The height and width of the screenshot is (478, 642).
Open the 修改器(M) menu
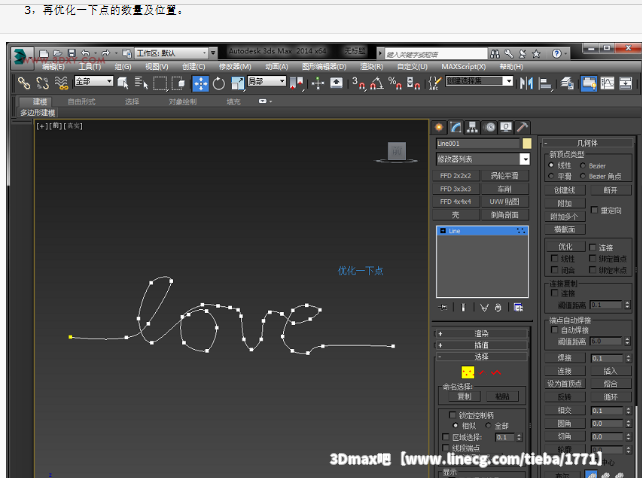pos(235,66)
